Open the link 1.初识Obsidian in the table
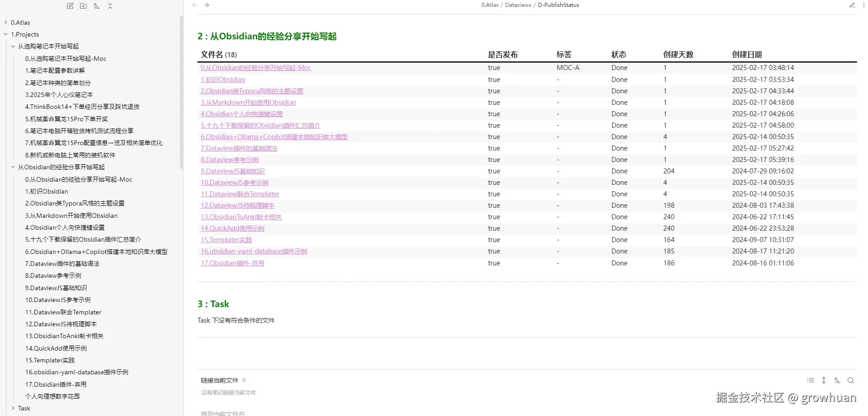The width and height of the screenshot is (868, 416). click(x=223, y=79)
